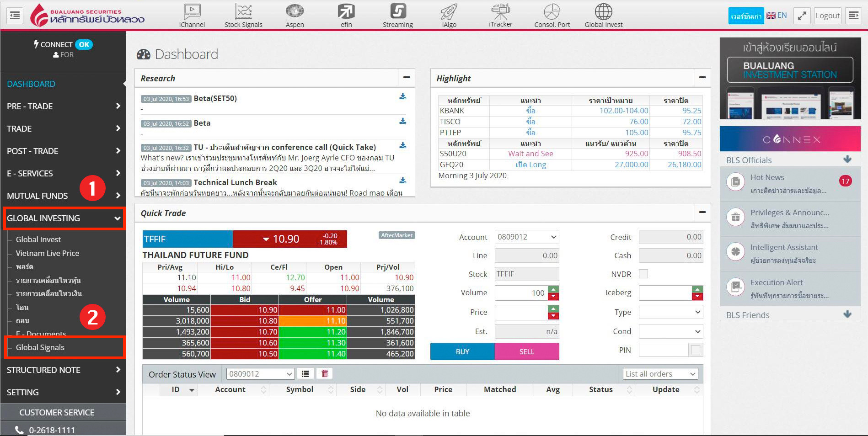
Task: Open the right panel menu icon
Action: tap(853, 16)
